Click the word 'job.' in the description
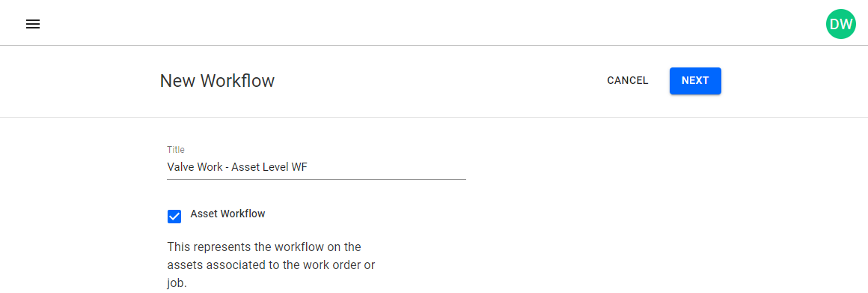This screenshot has width=868, height=293. pyautogui.click(x=177, y=283)
